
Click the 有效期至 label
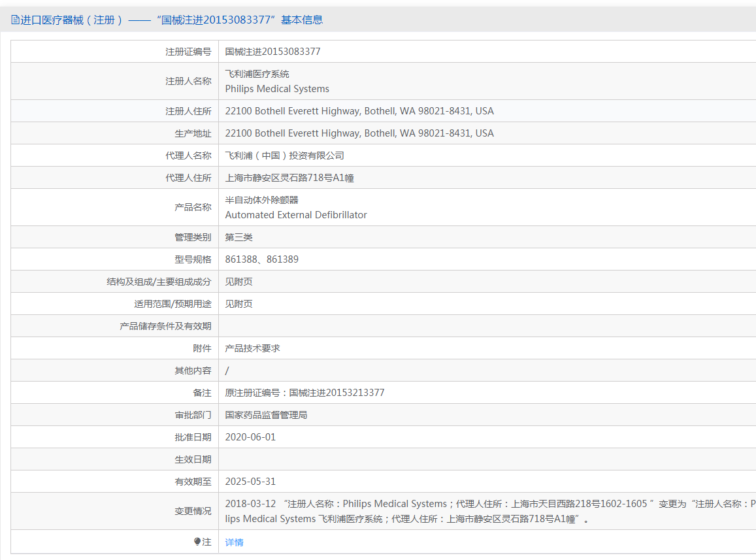click(193, 482)
